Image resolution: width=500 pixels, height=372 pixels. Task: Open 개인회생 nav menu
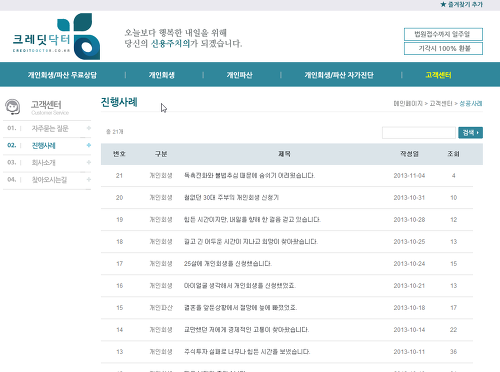point(162,75)
